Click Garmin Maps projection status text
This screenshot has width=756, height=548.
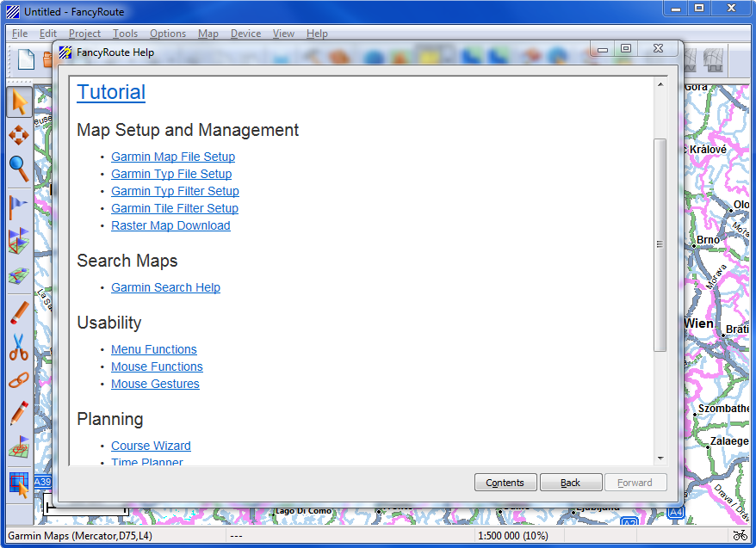tap(80, 535)
